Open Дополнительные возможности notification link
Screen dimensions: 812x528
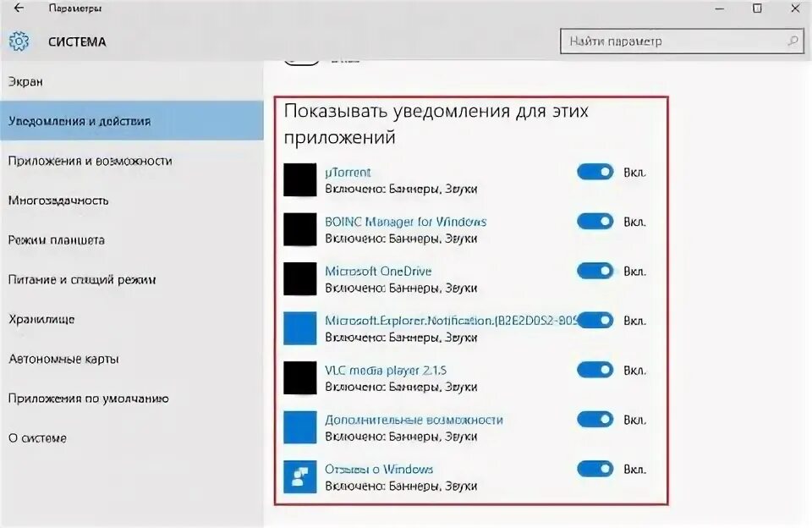point(414,420)
